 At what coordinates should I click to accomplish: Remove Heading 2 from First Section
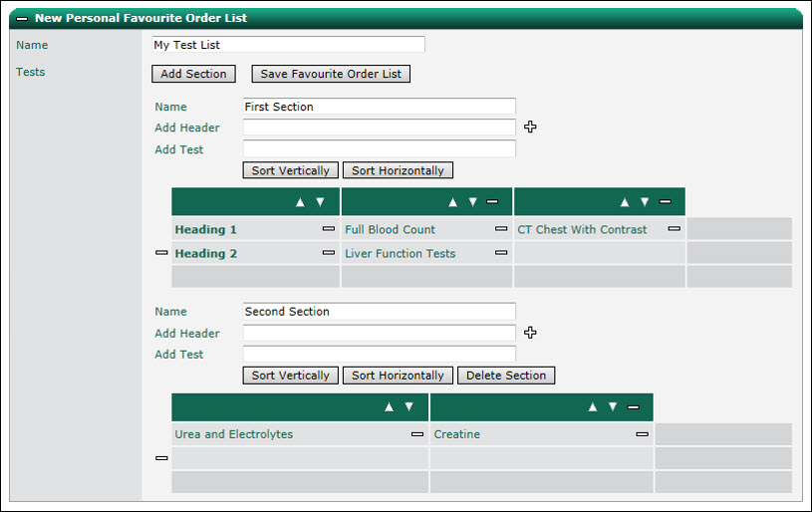329,253
